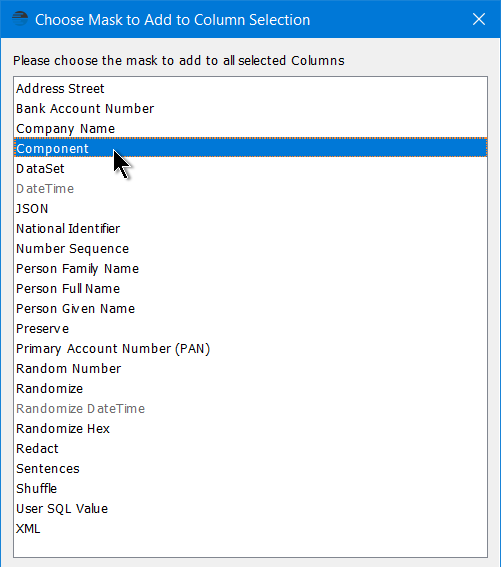Select the Redact mask

[250, 449]
